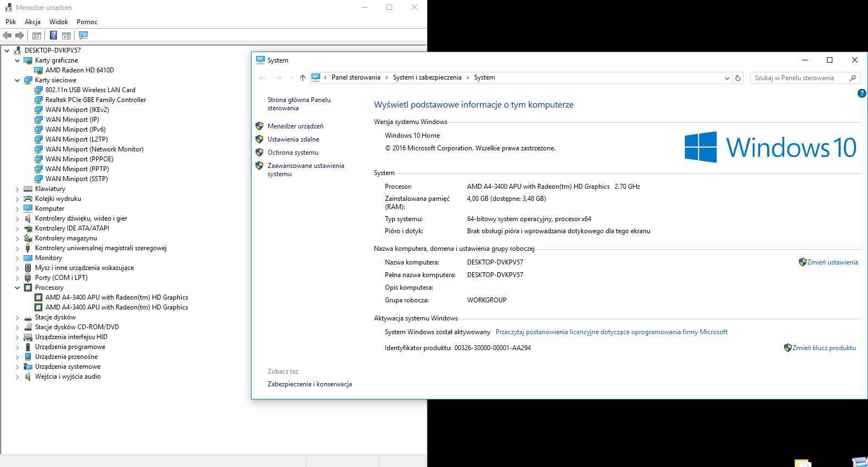
Task: Open the Akcja menu
Action: [x=32, y=22]
